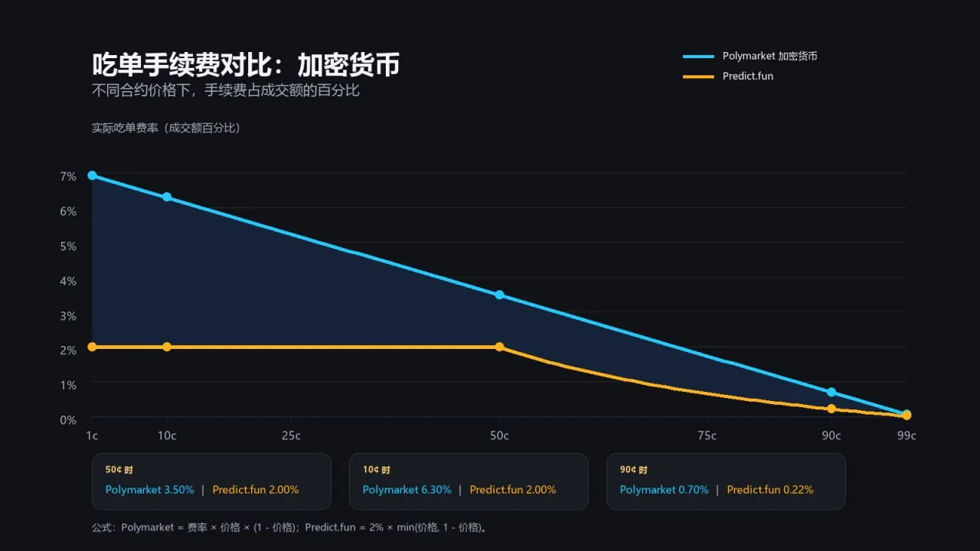Click the Predict.fun legend label
This screenshot has height=551, width=980.
748,76
